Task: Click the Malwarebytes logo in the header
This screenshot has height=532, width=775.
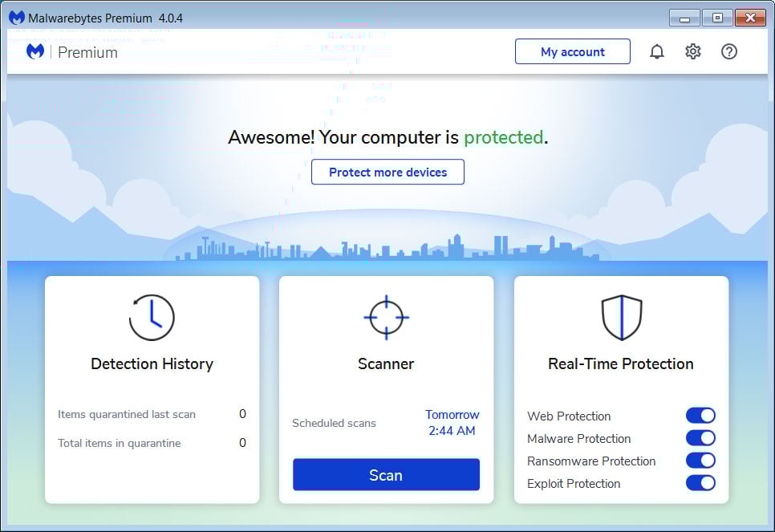Action: (x=34, y=51)
